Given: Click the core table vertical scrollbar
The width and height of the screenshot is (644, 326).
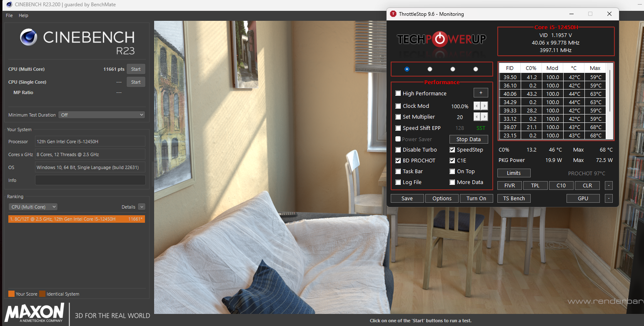Looking at the screenshot, I should click(x=610, y=91).
